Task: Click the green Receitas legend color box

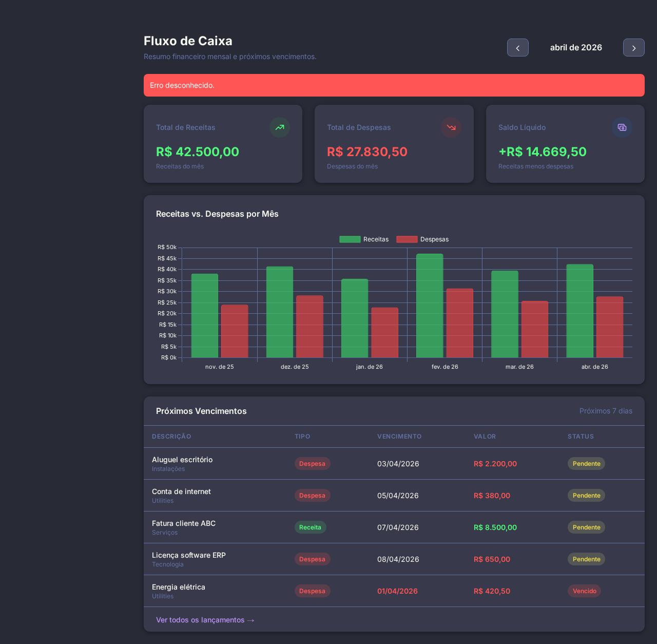Action: [x=350, y=239]
